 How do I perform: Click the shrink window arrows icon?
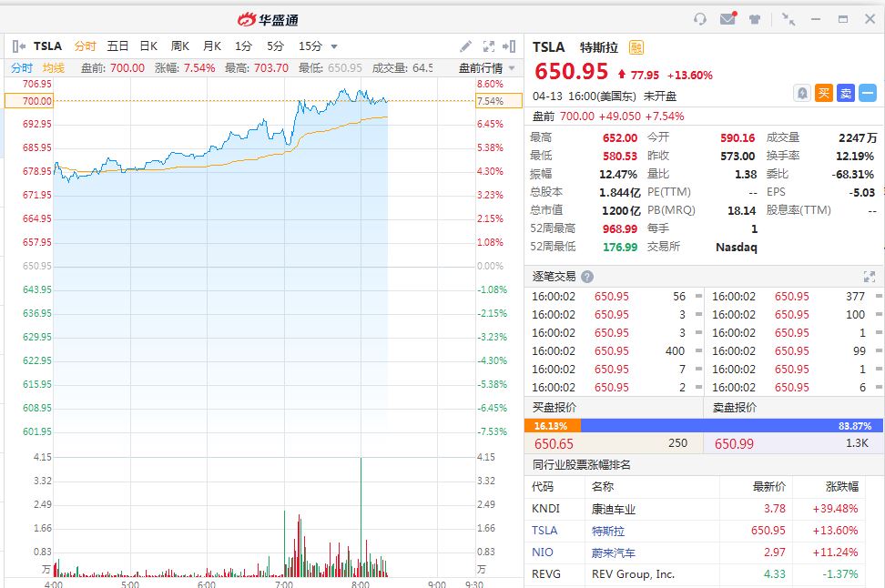tap(788, 19)
